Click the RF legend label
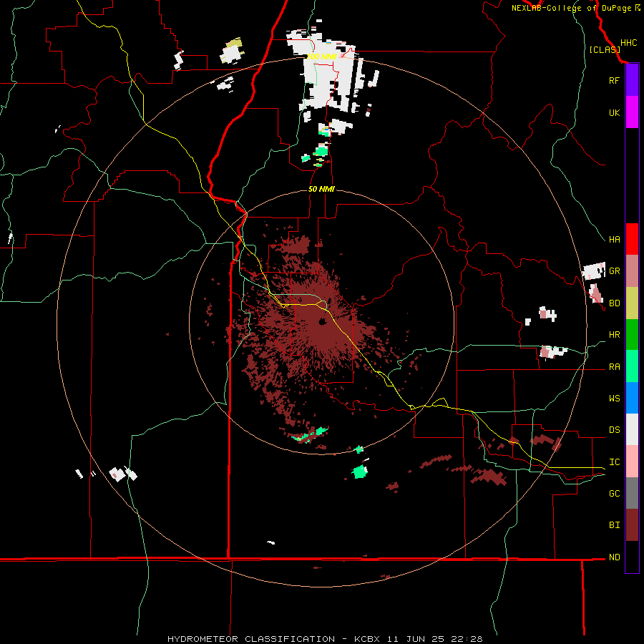 tap(614, 80)
